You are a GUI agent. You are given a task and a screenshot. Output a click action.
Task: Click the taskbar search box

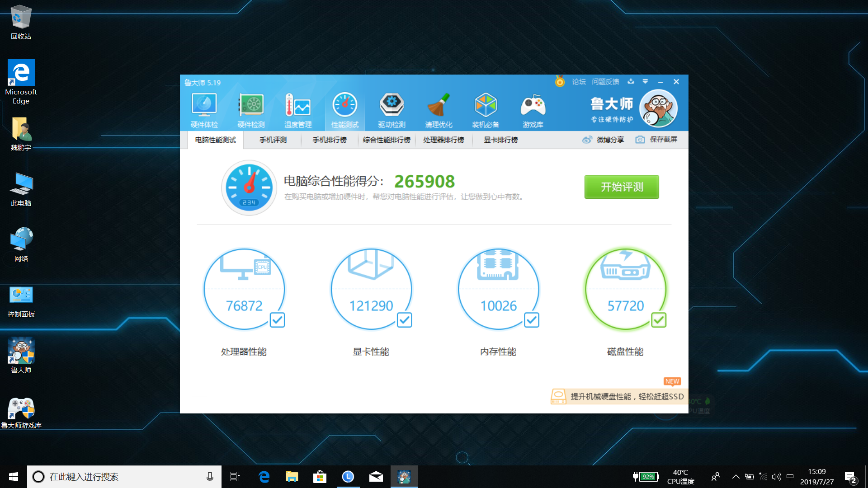click(124, 477)
